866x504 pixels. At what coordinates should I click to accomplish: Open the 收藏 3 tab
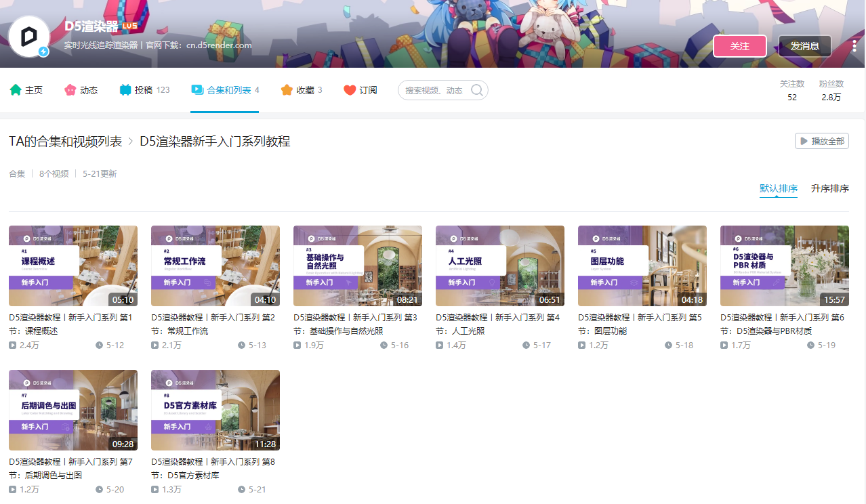302,90
